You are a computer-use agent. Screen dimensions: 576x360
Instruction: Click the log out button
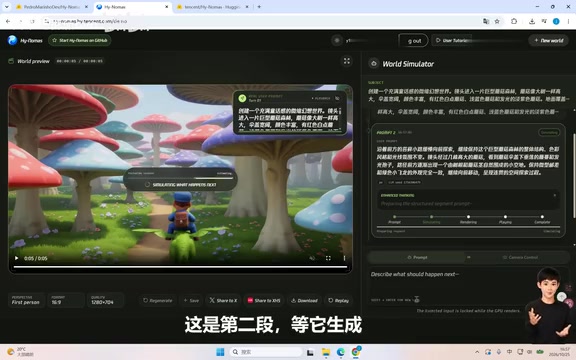(x=414, y=40)
